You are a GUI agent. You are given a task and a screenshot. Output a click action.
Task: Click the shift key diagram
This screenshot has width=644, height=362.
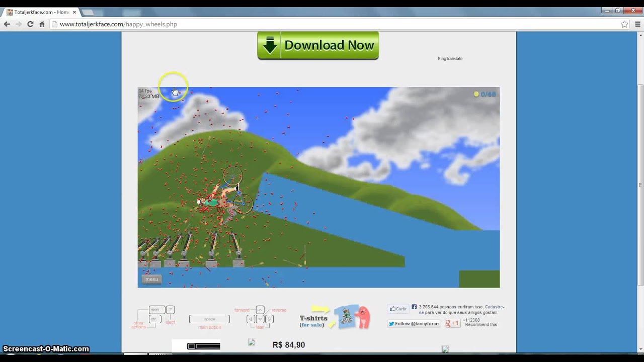156,310
